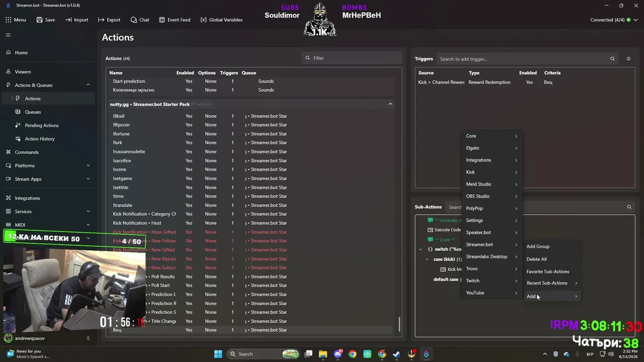Viewport: 644px width, 362px height.
Task: Click the magnifier icon in Sub-Actions search
Action: point(629,207)
